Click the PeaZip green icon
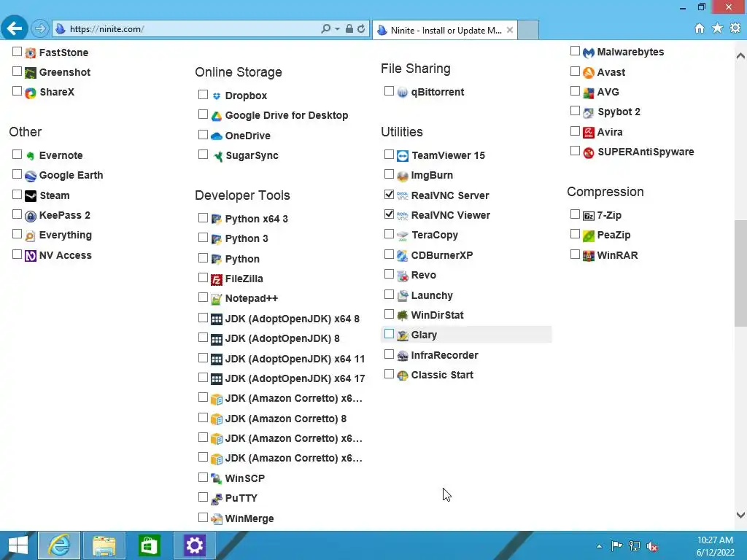 (589, 236)
